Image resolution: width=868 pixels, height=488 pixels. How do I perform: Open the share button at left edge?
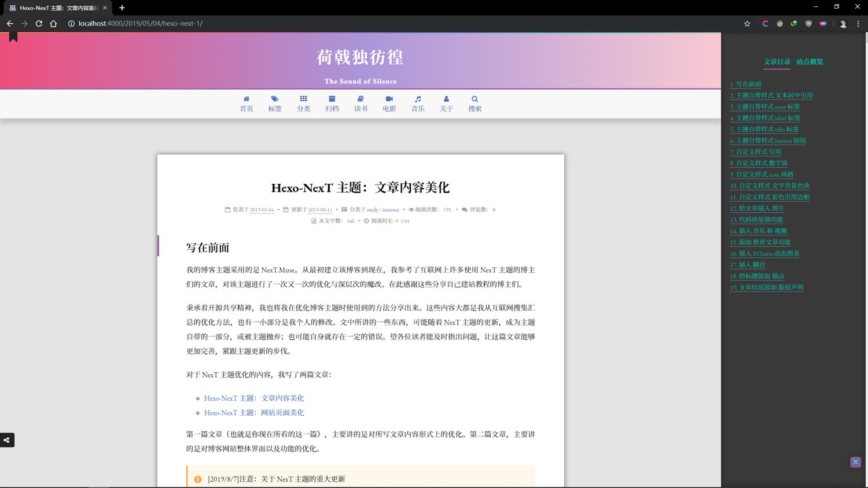pyautogui.click(x=7, y=440)
